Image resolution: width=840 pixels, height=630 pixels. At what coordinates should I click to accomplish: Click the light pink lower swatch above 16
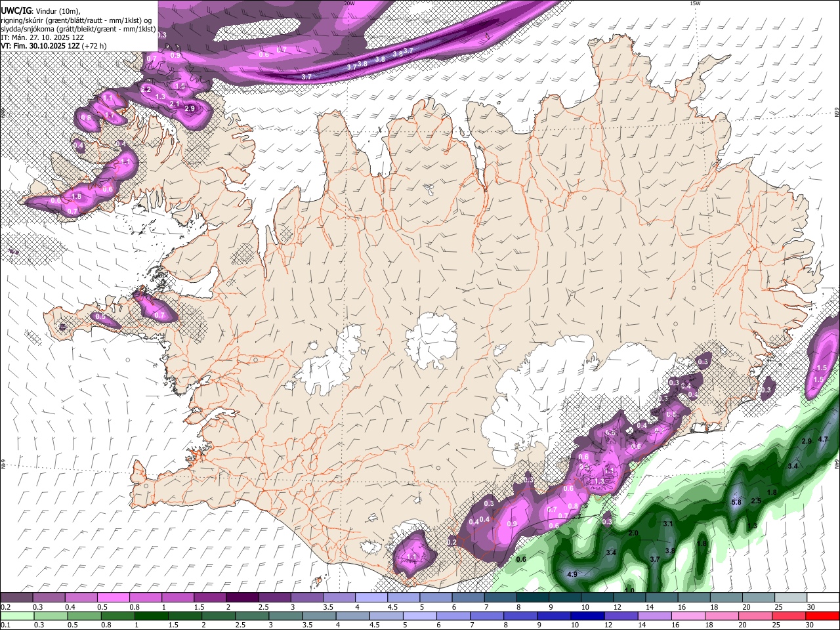click(688, 616)
